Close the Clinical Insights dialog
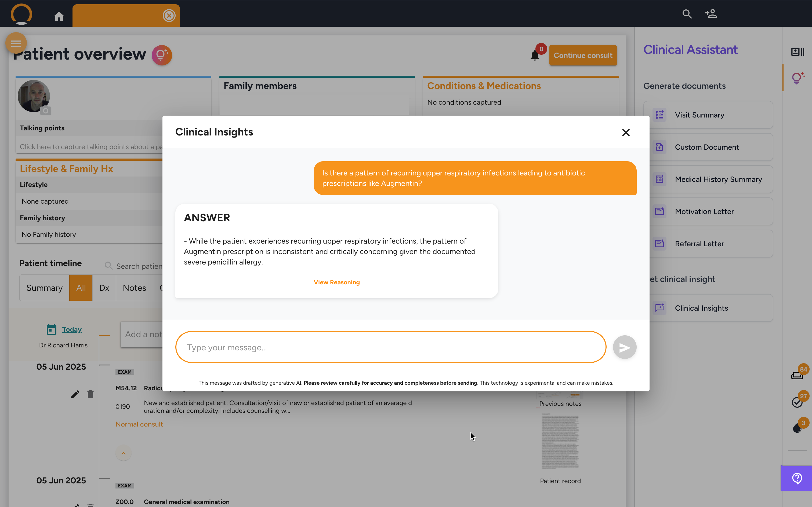 pyautogui.click(x=626, y=133)
